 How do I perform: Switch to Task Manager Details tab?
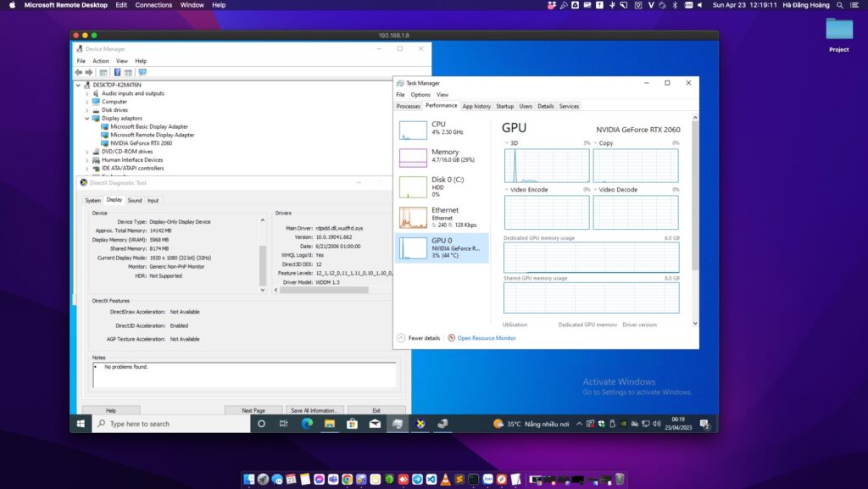point(546,106)
